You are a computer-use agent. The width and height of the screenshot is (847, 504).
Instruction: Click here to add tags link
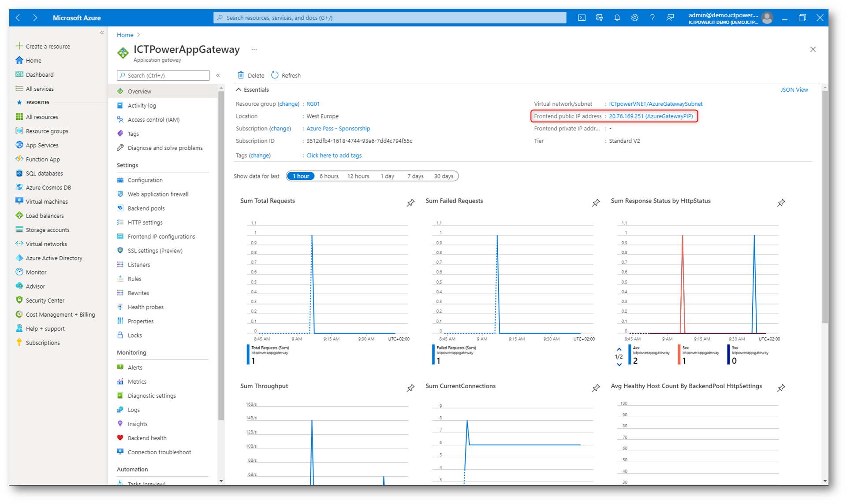[334, 156]
